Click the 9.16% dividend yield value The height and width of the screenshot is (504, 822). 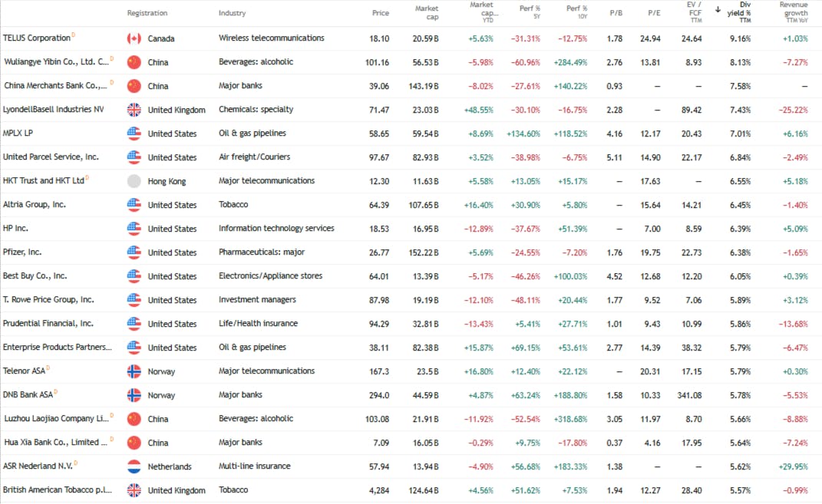click(x=740, y=39)
